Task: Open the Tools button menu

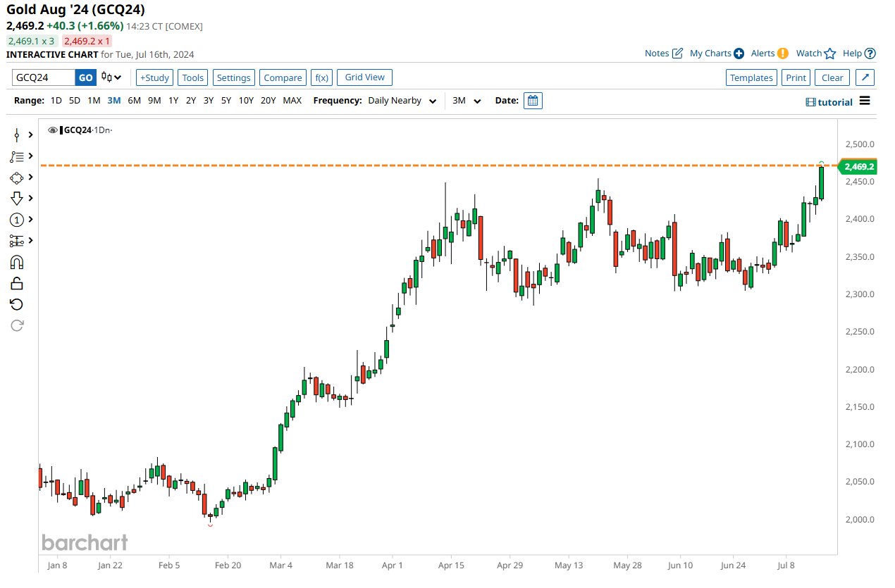Action: tap(193, 77)
